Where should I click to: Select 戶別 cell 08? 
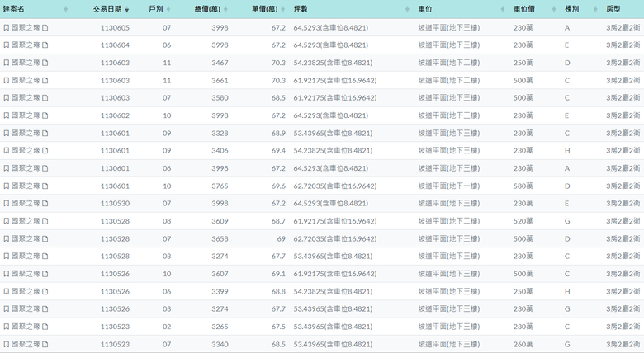tap(167, 221)
